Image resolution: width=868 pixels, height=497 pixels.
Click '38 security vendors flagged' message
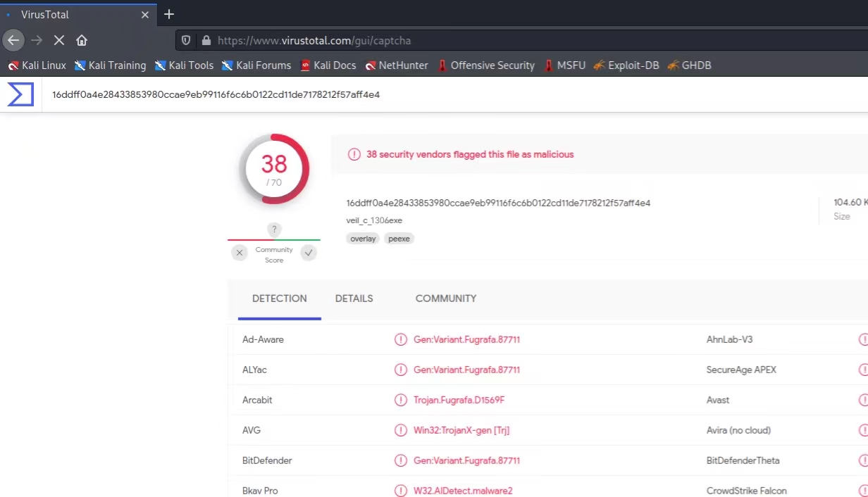[x=470, y=154]
